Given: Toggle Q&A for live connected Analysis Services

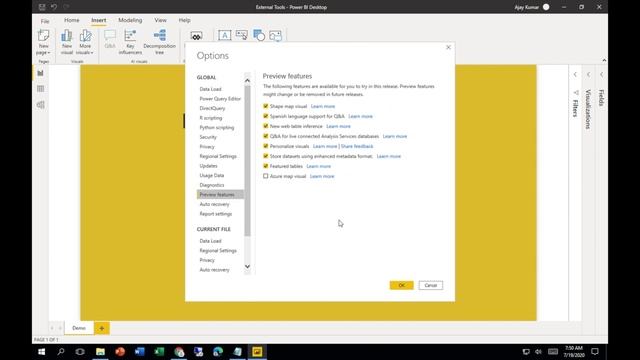Looking at the screenshot, I should 266,136.
